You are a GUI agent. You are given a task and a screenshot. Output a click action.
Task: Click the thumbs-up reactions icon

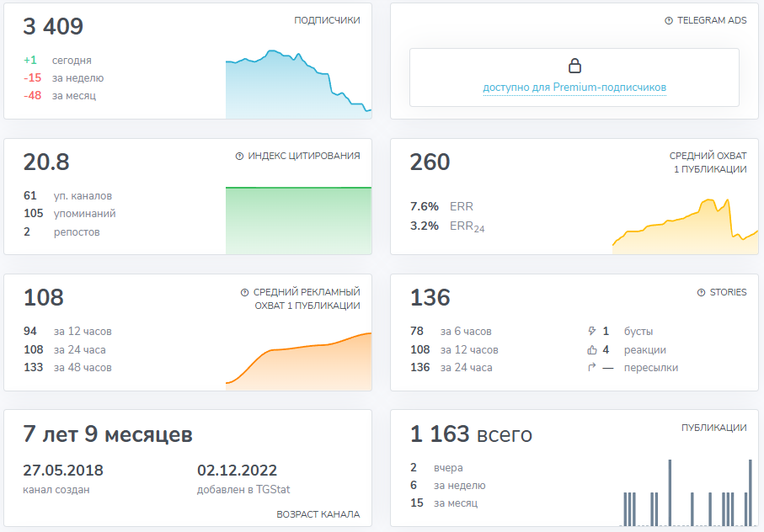tap(591, 349)
